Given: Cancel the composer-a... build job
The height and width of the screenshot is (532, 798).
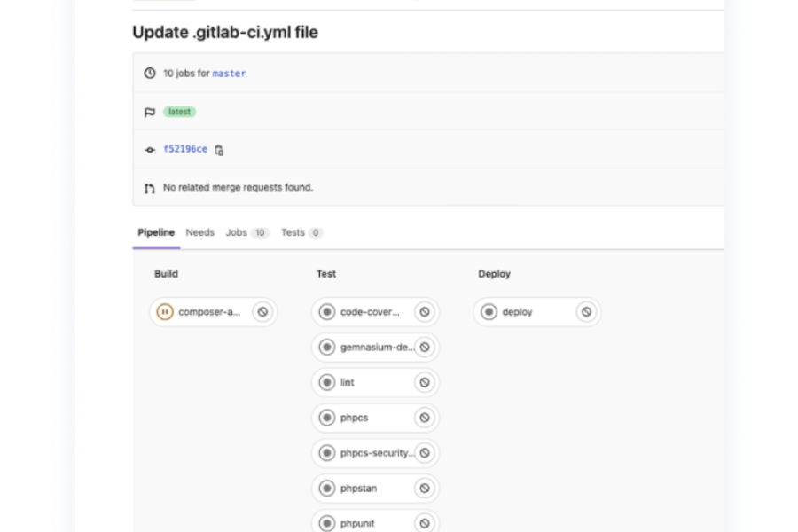Looking at the screenshot, I should pyautogui.click(x=262, y=311).
